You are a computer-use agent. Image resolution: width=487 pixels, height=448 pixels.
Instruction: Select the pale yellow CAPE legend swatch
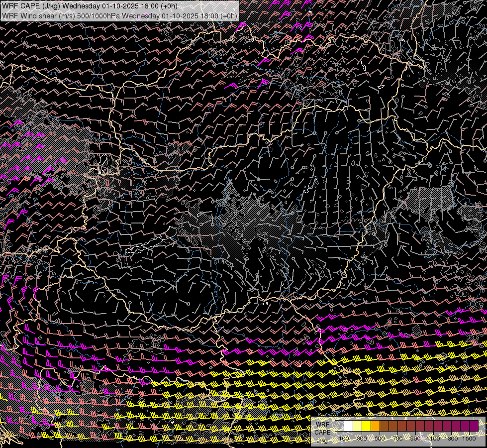357,426
